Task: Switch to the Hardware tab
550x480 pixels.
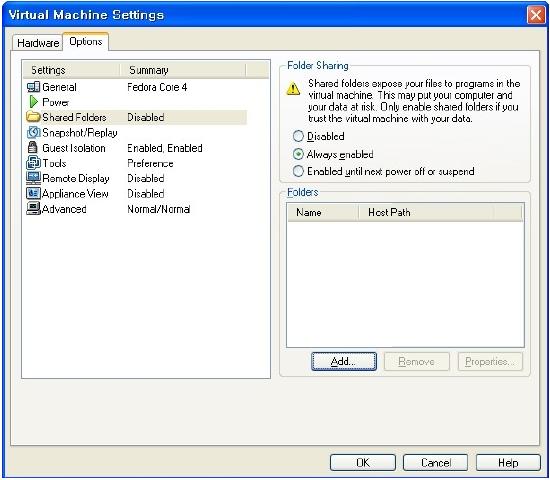Action: tap(38, 43)
